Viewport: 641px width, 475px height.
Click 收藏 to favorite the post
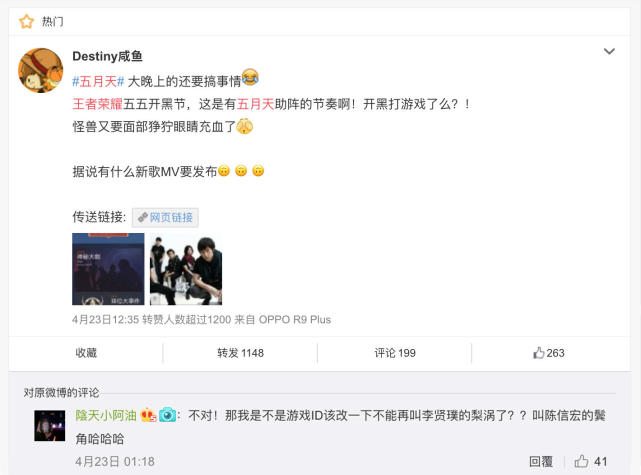tap(86, 353)
